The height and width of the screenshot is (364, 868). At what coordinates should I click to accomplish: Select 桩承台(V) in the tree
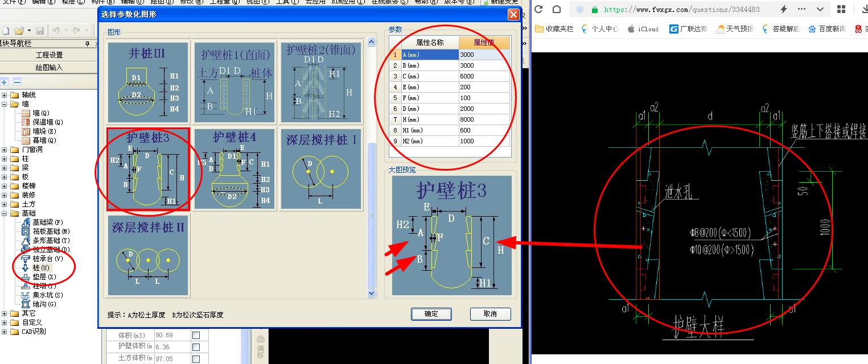(x=47, y=259)
